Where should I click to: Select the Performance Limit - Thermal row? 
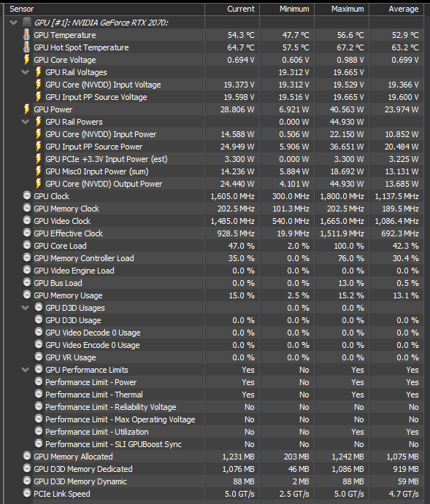[x=214, y=395]
